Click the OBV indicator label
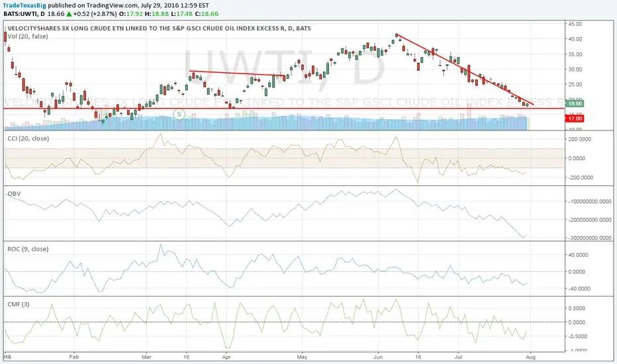Screen dimensions: 617x364 click(x=14, y=194)
